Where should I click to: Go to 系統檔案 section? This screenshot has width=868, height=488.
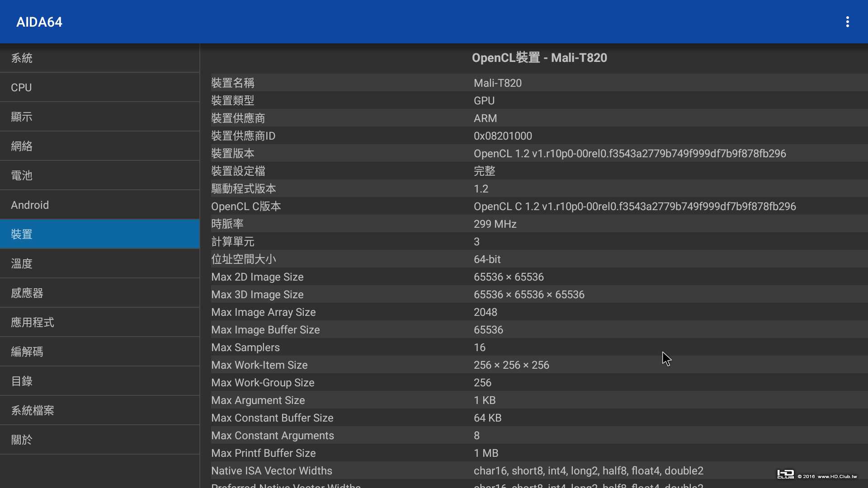pos(99,410)
